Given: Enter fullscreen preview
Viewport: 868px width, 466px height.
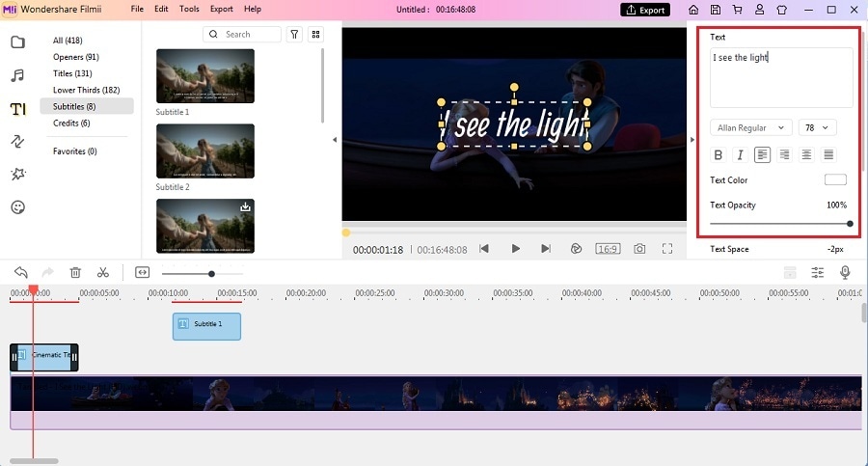Looking at the screenshot, I should click(x=667, y=249).
